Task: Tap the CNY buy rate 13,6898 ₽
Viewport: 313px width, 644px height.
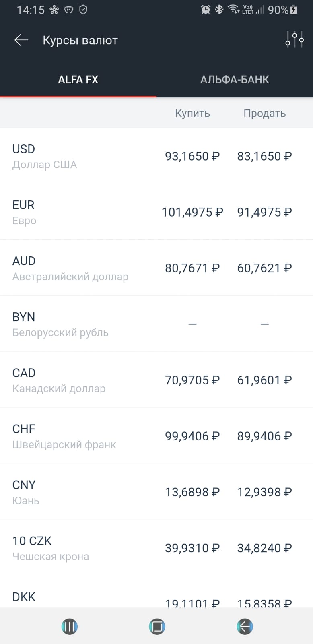Action: 192,492
